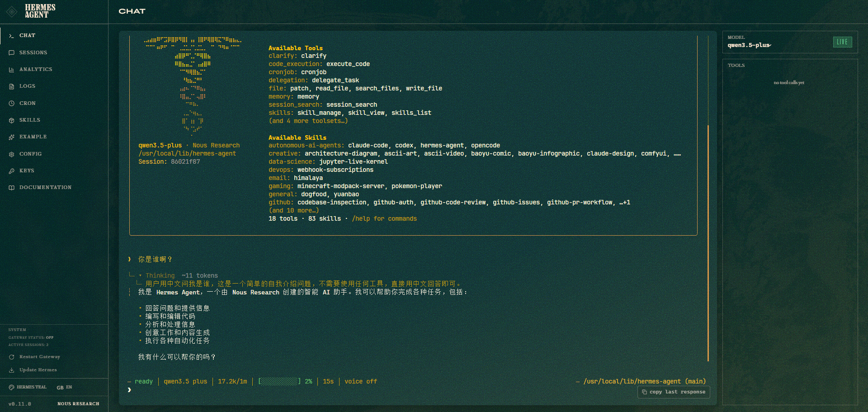Open Keys via its key icon
The image size is (868, 412).
[x=11, y=171]
